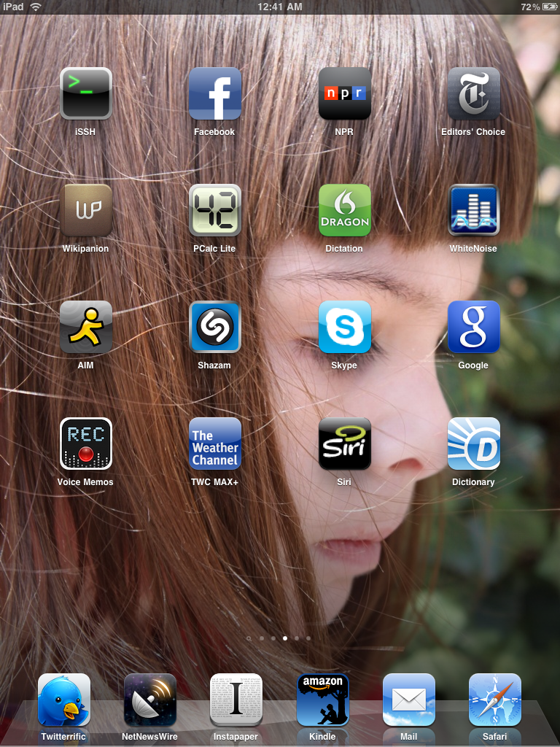The image size is (560, 747).
Task: Open the NPR app
Action: coord(344,93)
